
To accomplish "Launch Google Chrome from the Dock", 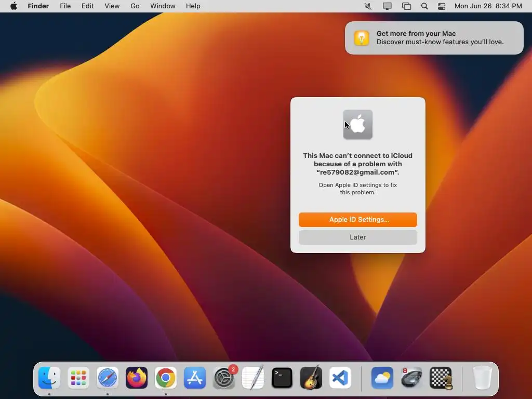I will pyautogui.click(x=166, y=378).
